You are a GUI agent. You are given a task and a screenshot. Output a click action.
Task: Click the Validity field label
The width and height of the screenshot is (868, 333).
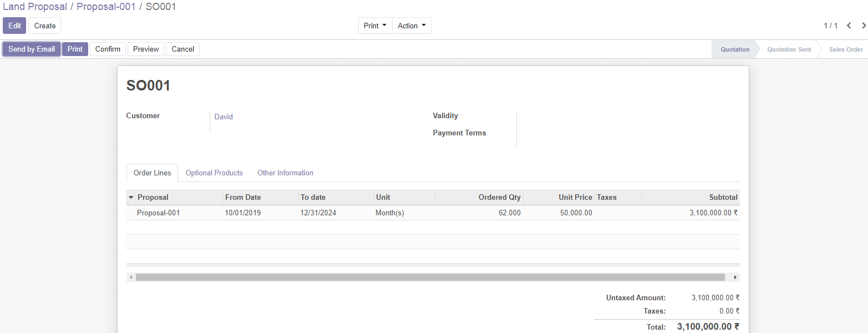point(445,116)
